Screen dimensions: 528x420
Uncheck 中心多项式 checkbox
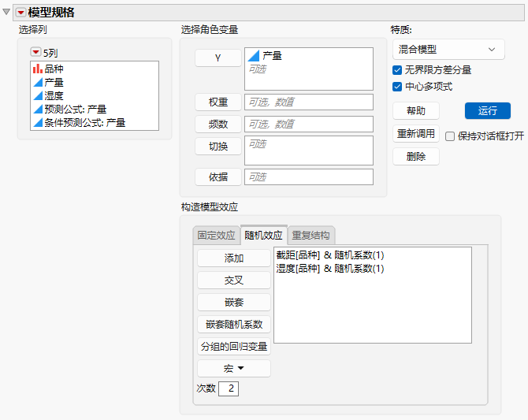tap(397, 87)
